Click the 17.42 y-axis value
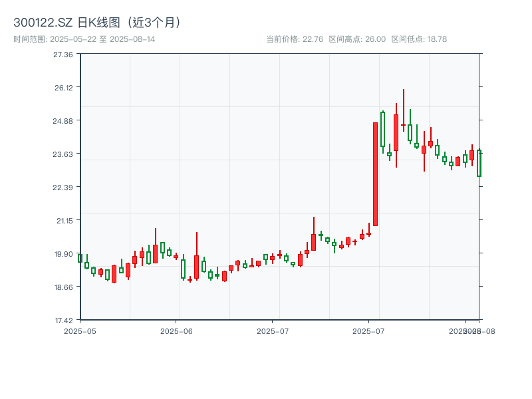Image resolution: width=532 pixels, height=399 pixels. pyautogui.click(x=63, y=319)
